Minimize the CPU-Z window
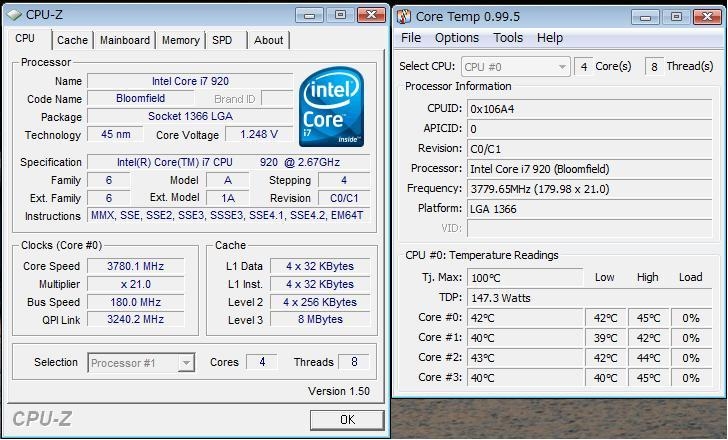The height and width of the screenshot is (440, 728). pos(309,15)
